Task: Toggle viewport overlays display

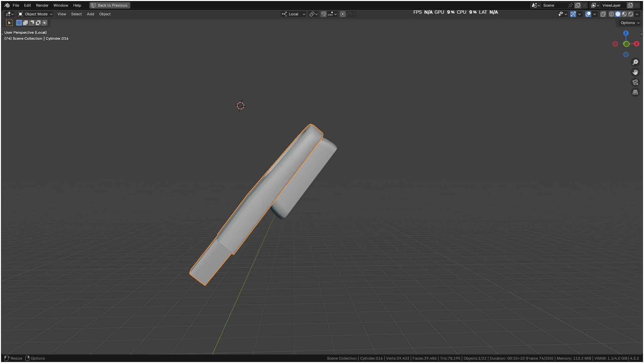Action: click(x=588, y=14)
